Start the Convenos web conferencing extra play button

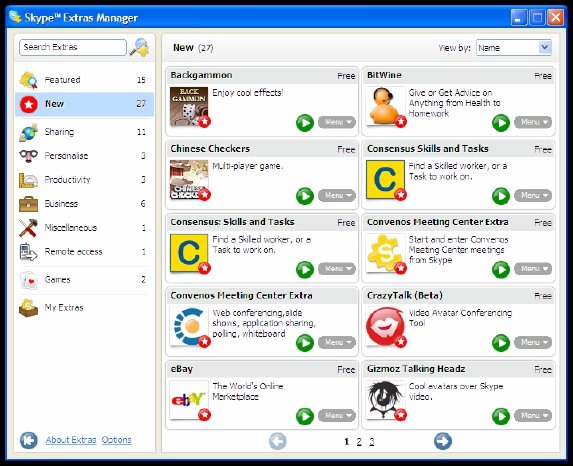click(305, 343)
